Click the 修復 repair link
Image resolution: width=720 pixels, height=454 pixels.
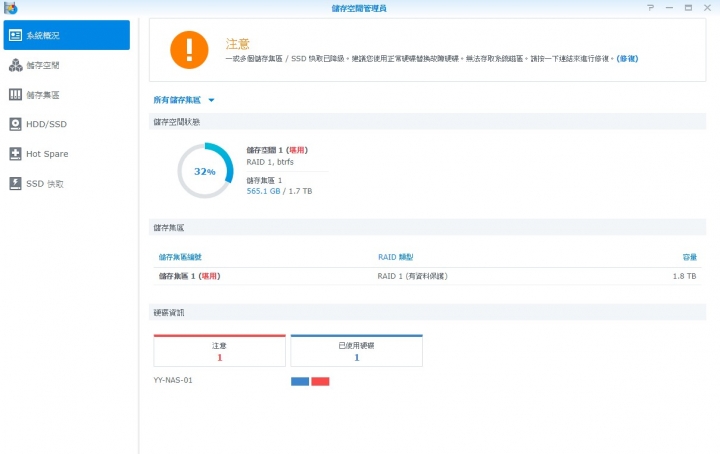tap(627, 58)
